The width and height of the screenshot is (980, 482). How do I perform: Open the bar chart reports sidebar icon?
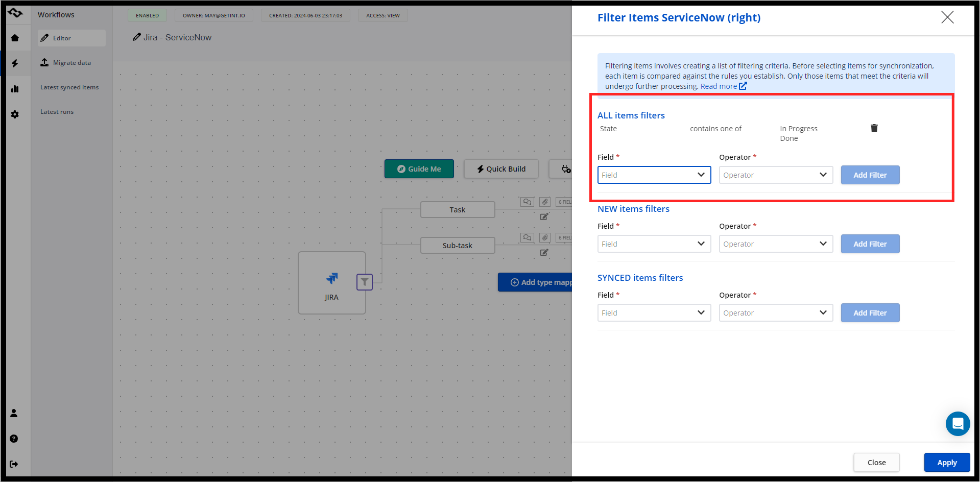click(15, 89)
